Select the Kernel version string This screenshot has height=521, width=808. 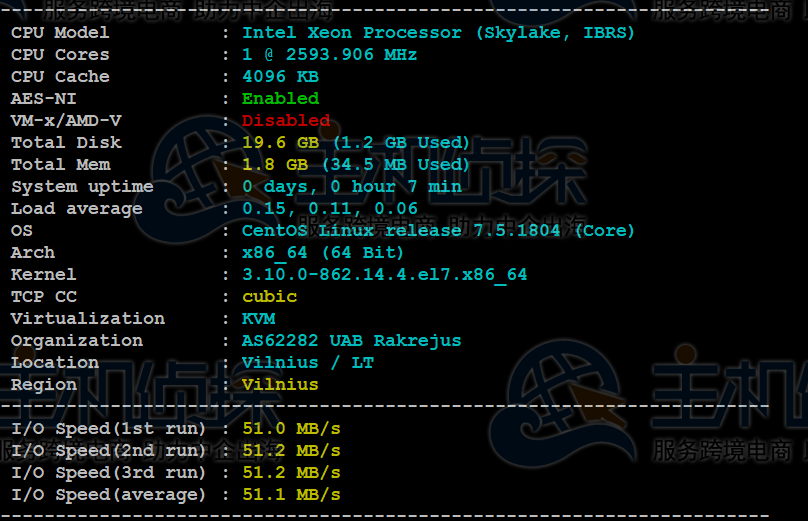(384, 275)
